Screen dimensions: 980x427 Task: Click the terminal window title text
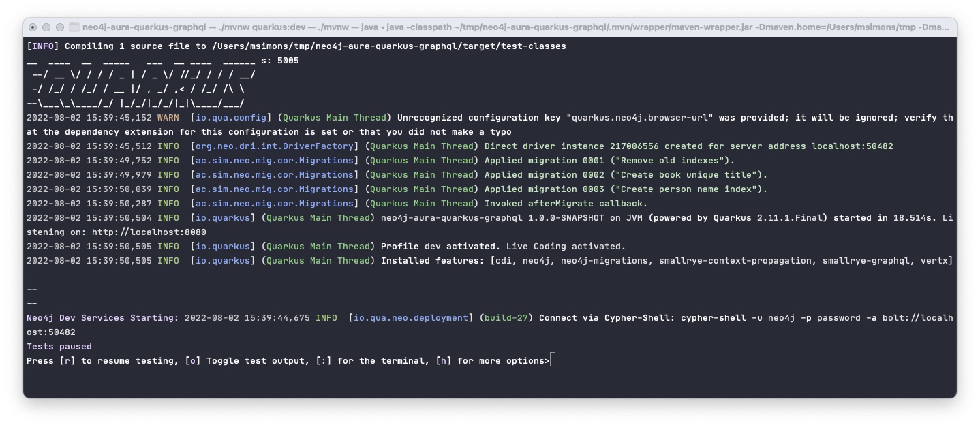point(516,27)
